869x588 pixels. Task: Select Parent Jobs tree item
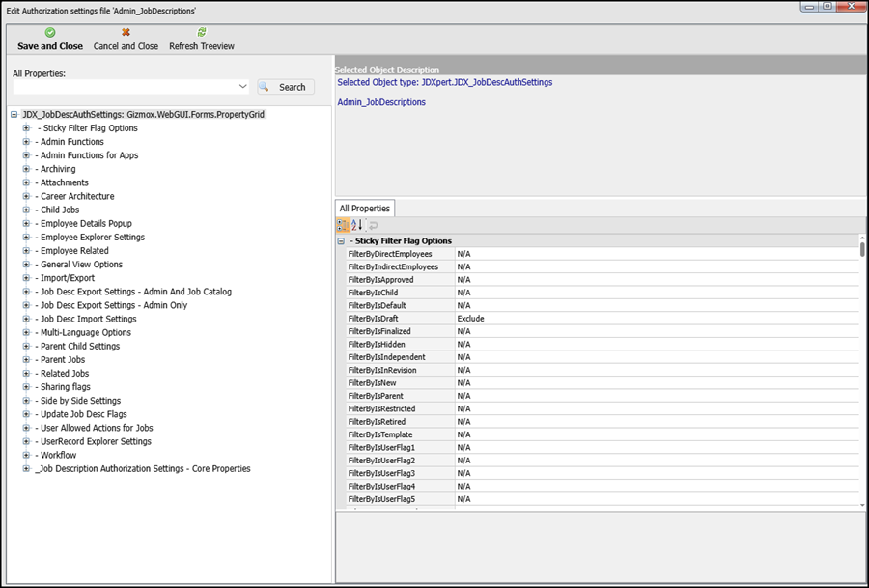tap(60, 360)
